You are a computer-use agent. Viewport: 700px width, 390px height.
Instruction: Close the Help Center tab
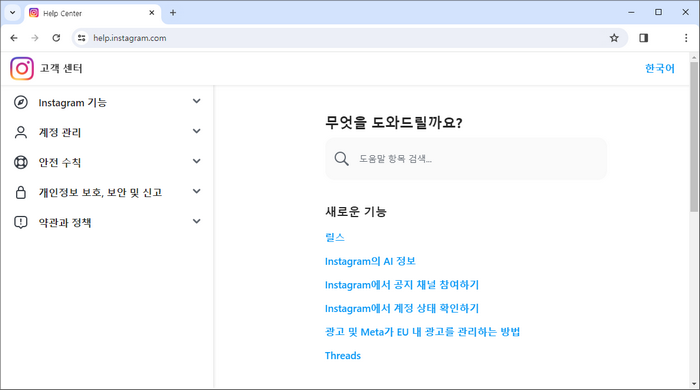tap(152, 13)
